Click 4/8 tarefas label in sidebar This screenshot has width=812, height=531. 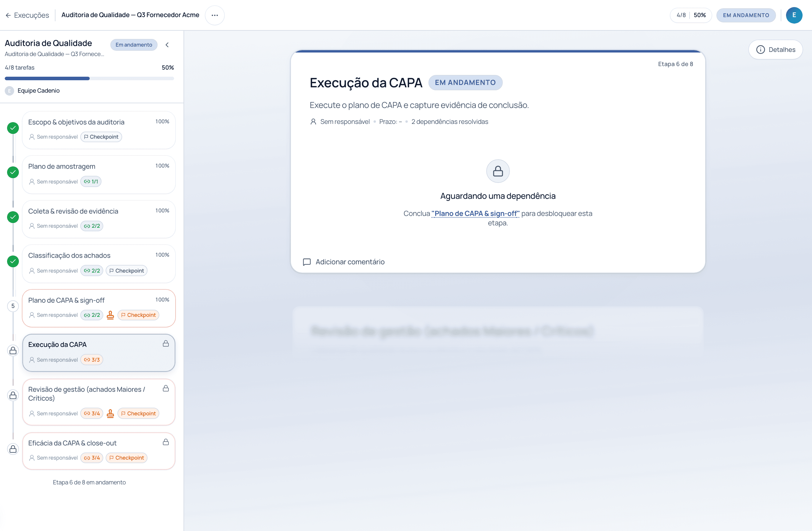19,68
